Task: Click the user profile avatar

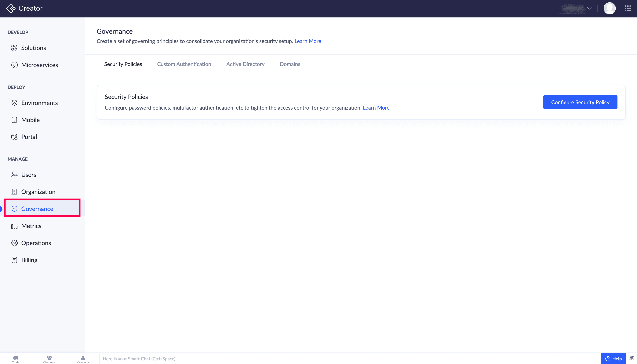Action: click(610, 9)
